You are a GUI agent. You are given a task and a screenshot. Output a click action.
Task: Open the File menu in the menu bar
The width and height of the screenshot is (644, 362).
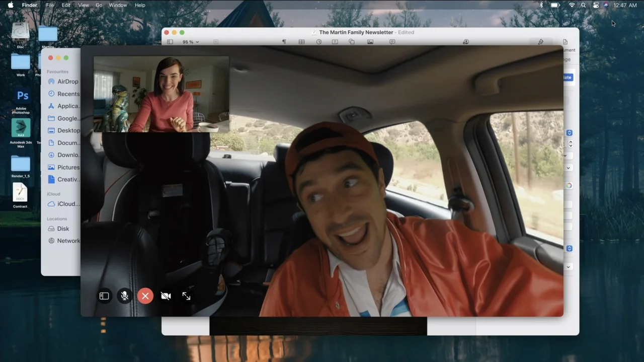pos(50,5)
